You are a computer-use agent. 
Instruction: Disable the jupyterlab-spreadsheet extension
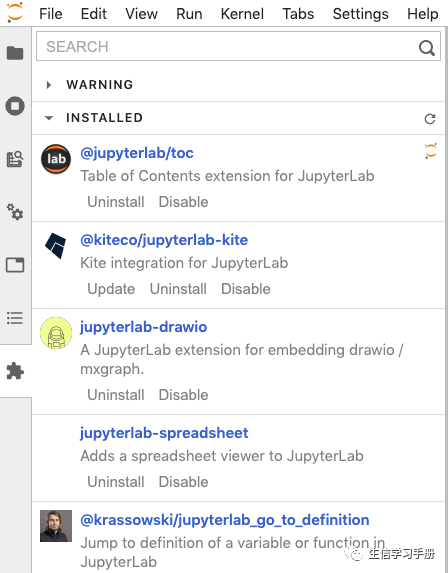[x=183, y=482]
